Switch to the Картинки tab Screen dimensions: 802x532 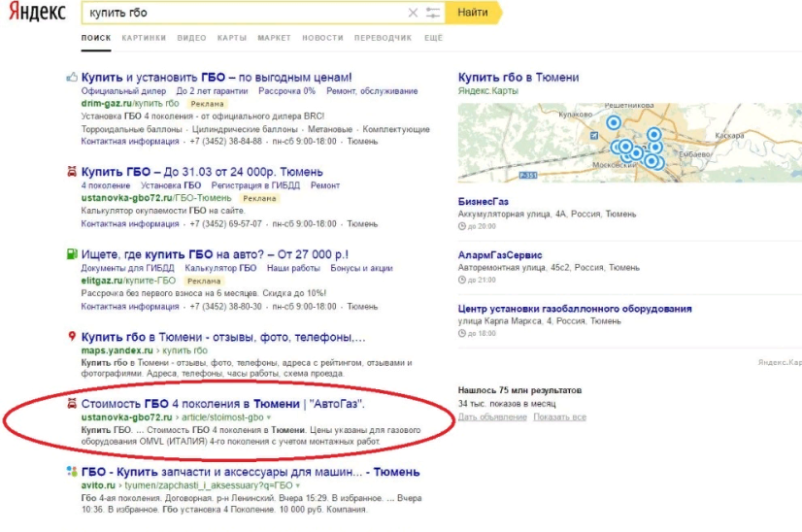click(144, 38)
